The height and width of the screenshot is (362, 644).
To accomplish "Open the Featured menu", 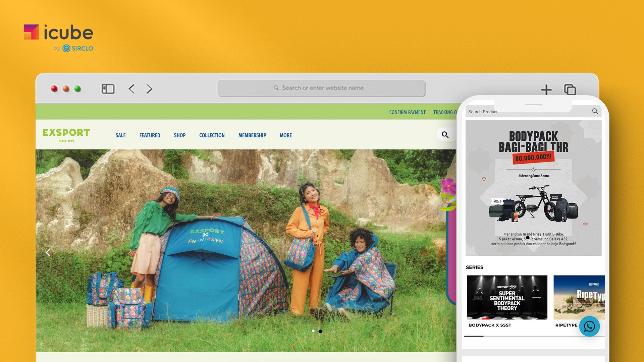I will 150,135.
